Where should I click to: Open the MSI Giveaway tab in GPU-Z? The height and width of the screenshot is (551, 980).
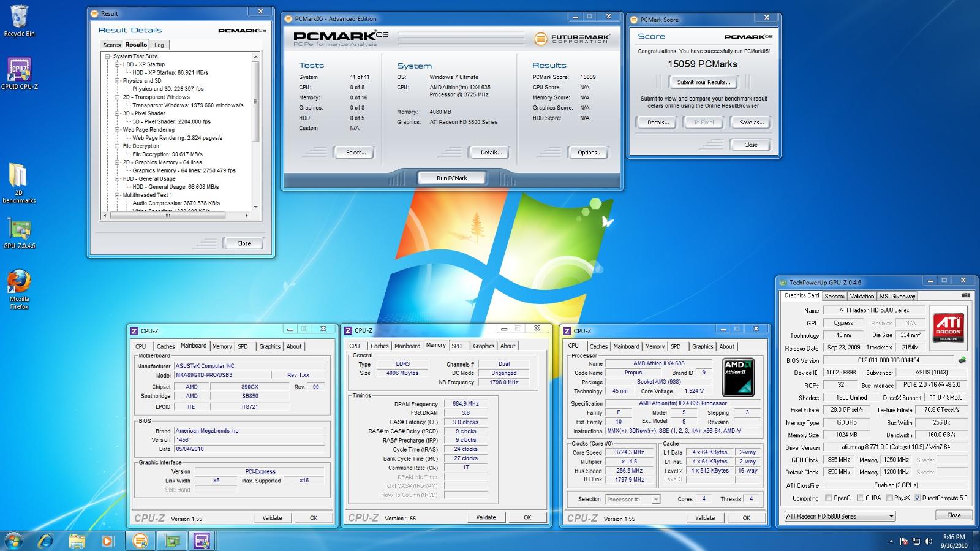897,296
